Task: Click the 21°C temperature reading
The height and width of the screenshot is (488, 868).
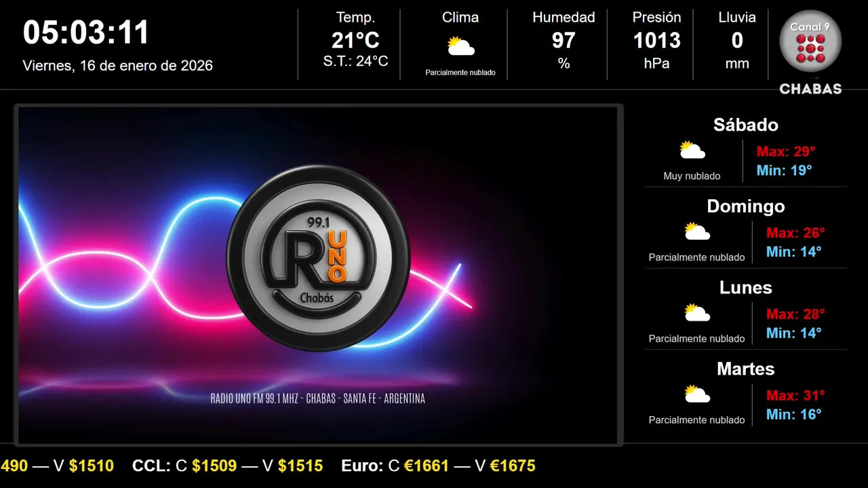Action: click(355, 41)
